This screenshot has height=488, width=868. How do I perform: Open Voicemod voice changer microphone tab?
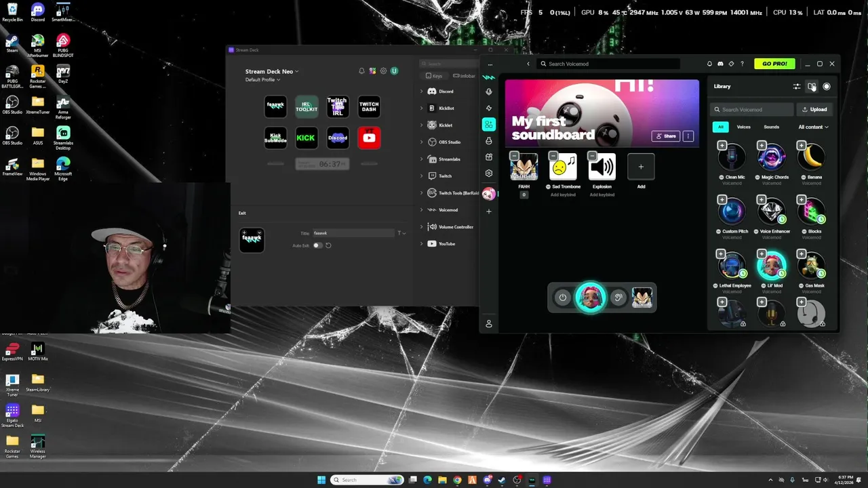click(488, 91)
